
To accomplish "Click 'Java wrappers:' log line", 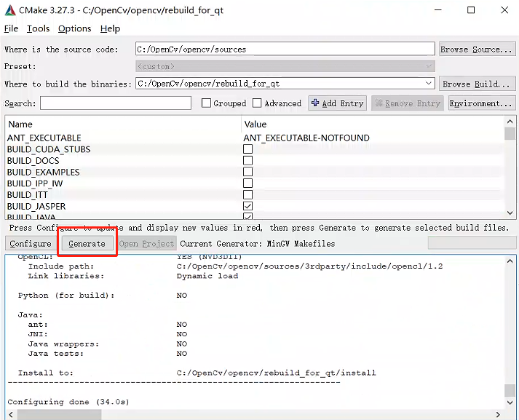I will 63,344.
